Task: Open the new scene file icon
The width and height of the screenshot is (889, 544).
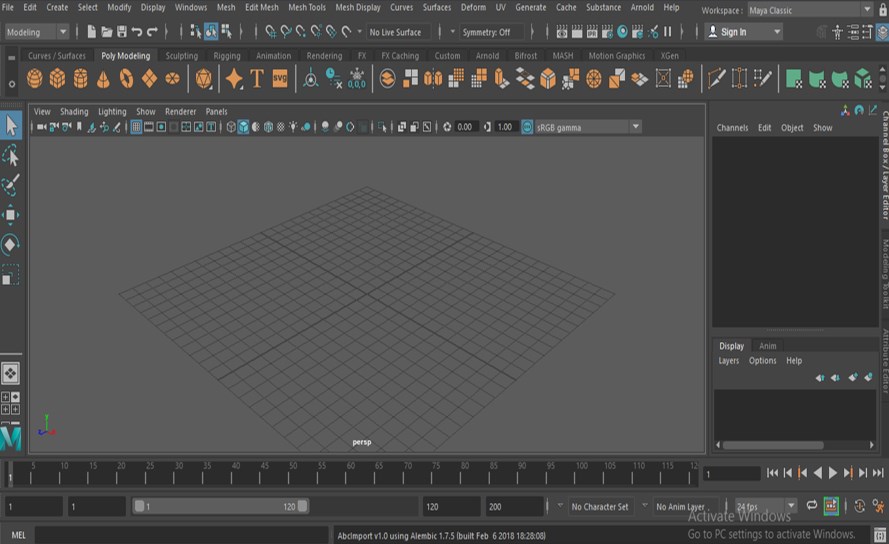Action: (92, 32)
